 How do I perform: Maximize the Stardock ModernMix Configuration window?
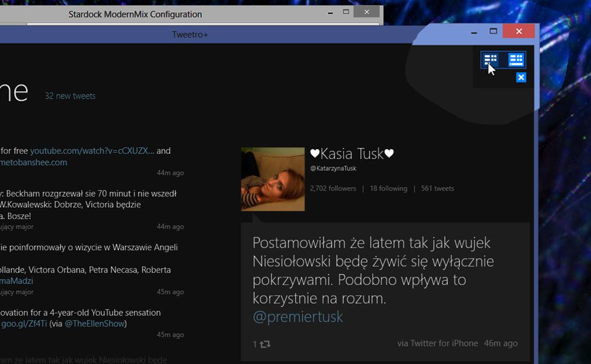346,12
